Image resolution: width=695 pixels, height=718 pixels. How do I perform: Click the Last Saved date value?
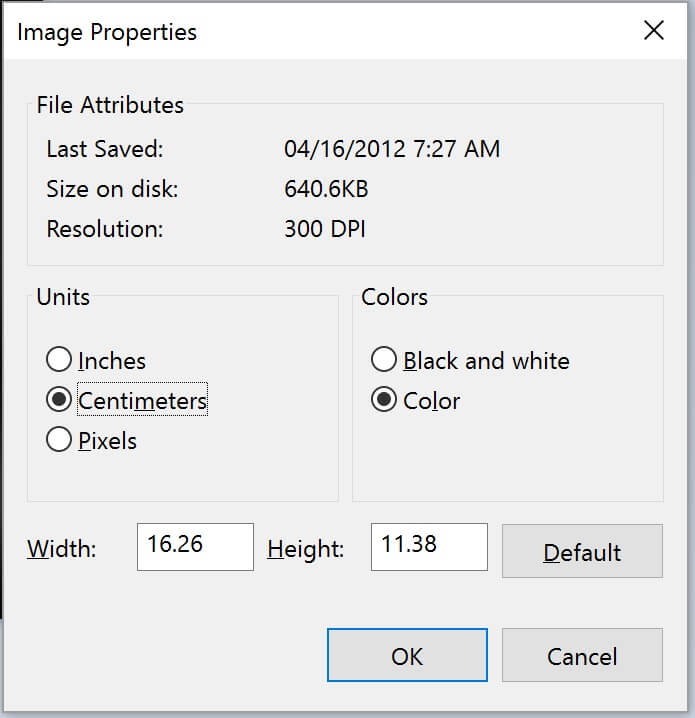click(392, 150)
